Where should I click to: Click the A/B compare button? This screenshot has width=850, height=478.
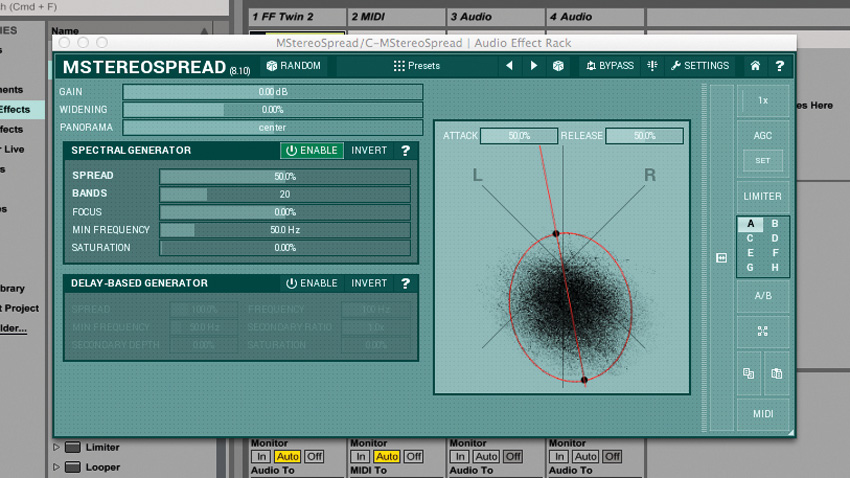(763, 296)
